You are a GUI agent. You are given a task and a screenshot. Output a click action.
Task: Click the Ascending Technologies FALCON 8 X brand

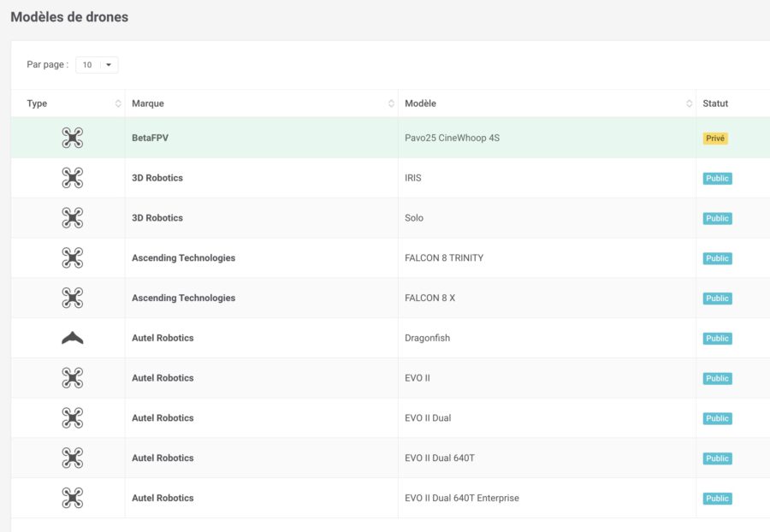183,298
